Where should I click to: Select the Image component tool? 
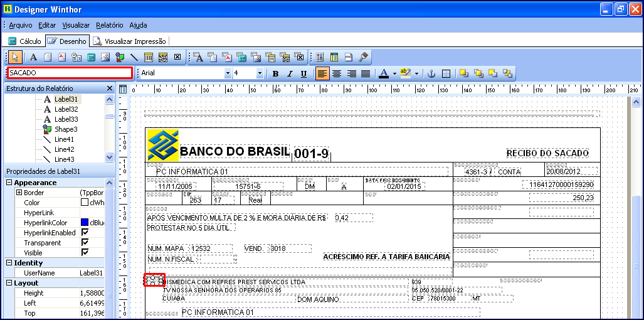pos(105,57)
